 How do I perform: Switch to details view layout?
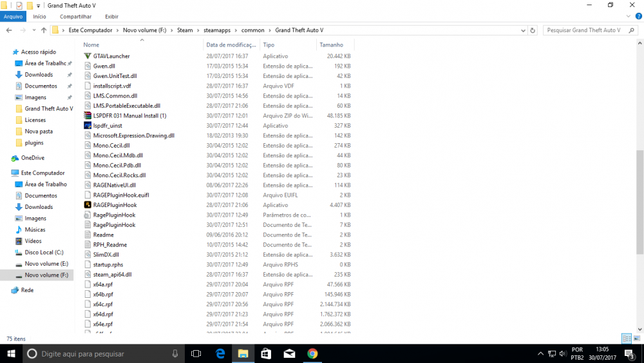tap(627, 338)
